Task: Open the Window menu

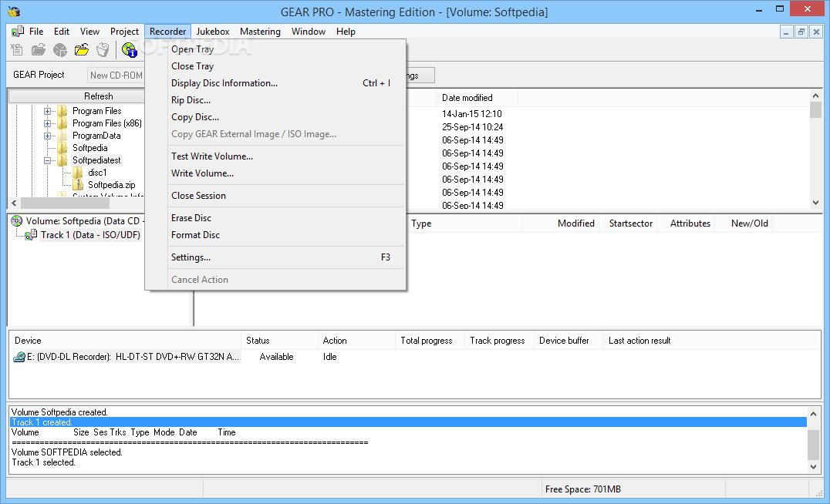Action: point(308,31)
